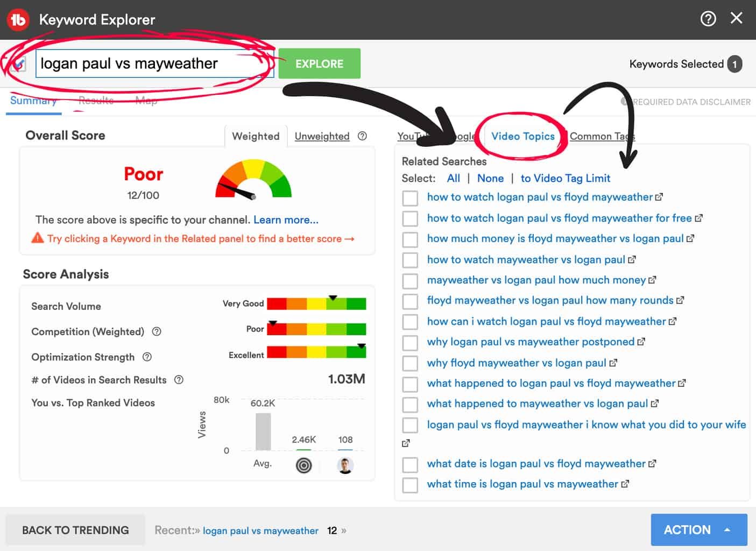Click the channel avatar under 108 bar

[345, 465]
